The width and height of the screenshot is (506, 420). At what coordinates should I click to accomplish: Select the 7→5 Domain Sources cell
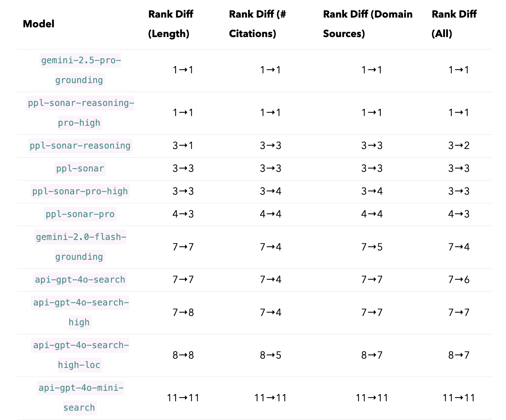point(372,247)
